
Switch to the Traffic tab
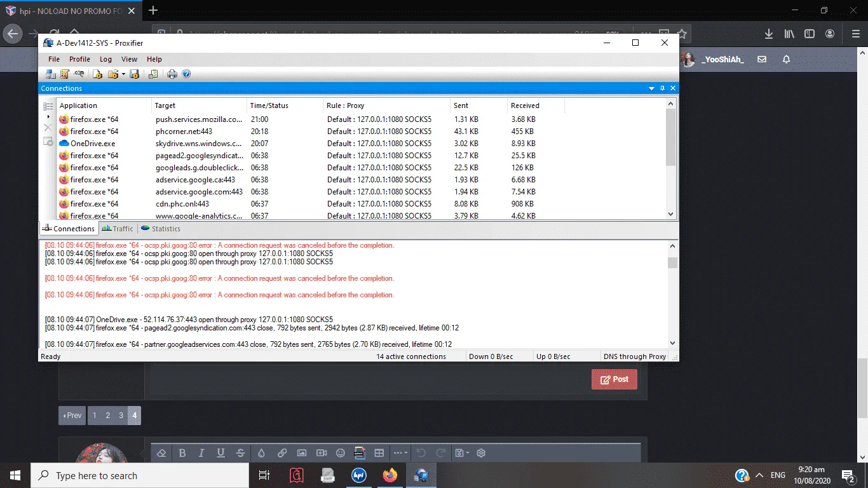pyautogui.click(x=118, y=229)
